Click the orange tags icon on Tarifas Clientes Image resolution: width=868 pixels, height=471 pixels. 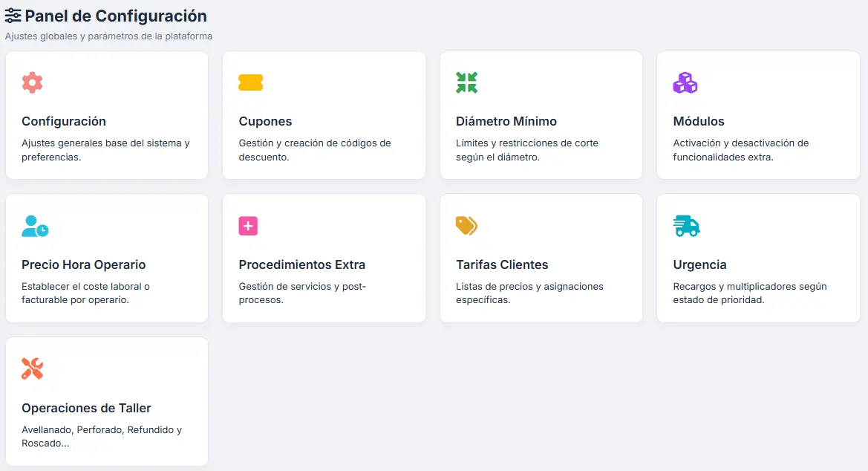467,226
